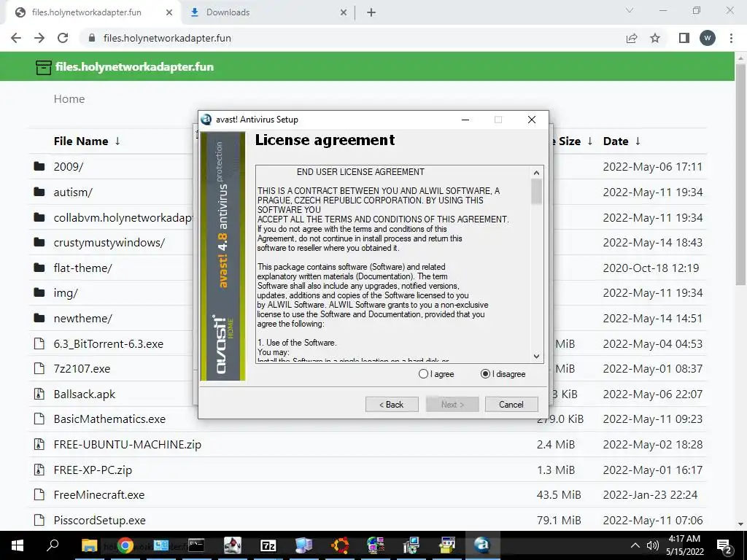
Task: Open the newtheme/ folder
Action: (83, 318)
